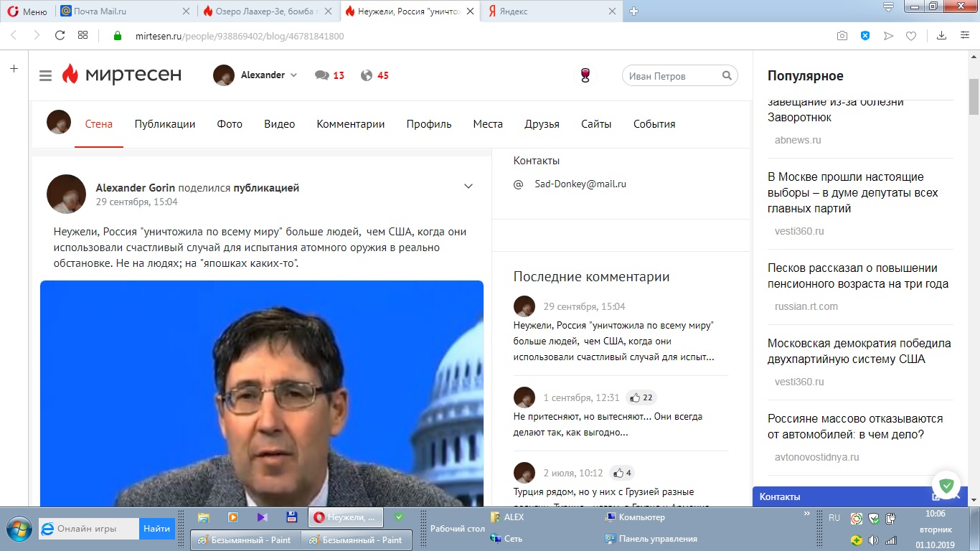
Task: Click the video thumbnail in the post
Action: [262, 393]
